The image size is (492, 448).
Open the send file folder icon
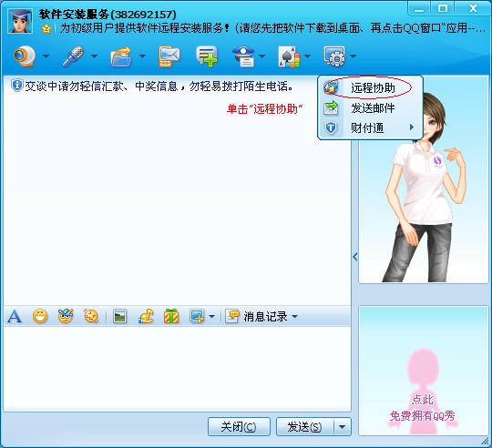(x=121, y=56)
